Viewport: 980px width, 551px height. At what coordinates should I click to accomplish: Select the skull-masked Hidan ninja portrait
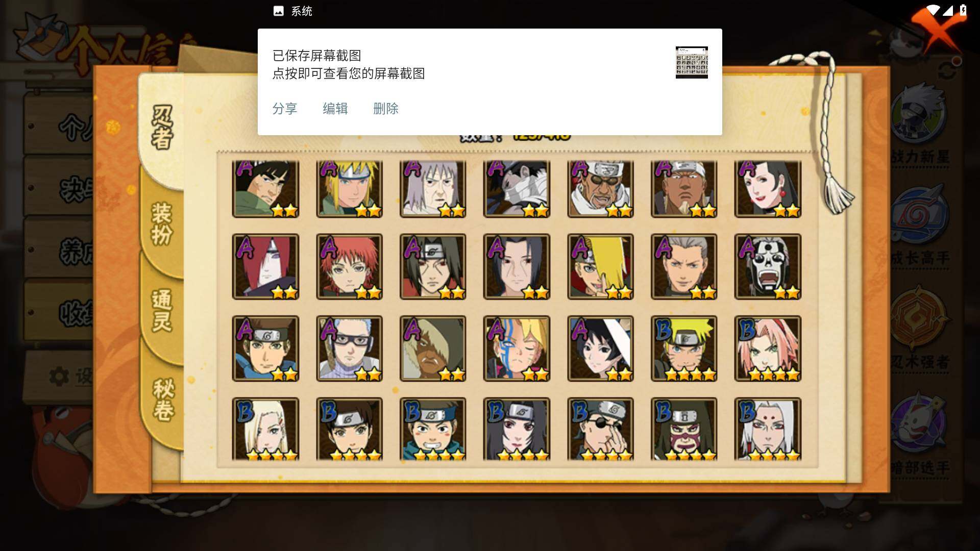pos(768,267)
